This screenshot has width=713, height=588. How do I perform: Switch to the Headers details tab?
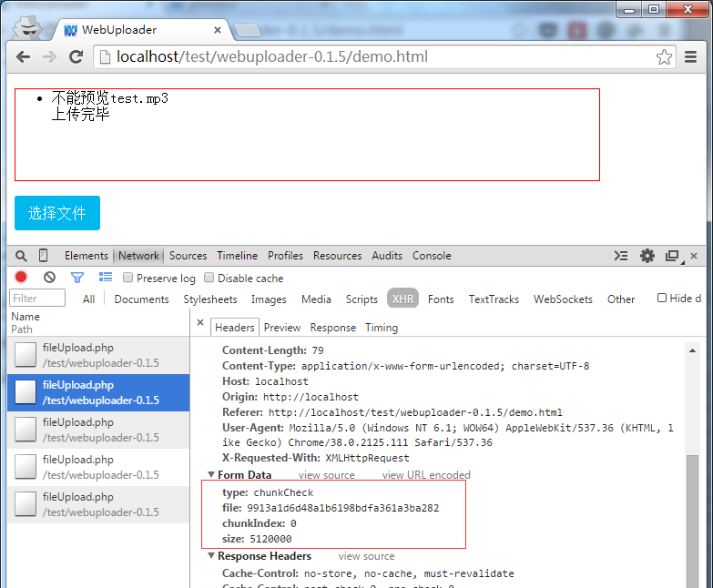coord(235,327)
